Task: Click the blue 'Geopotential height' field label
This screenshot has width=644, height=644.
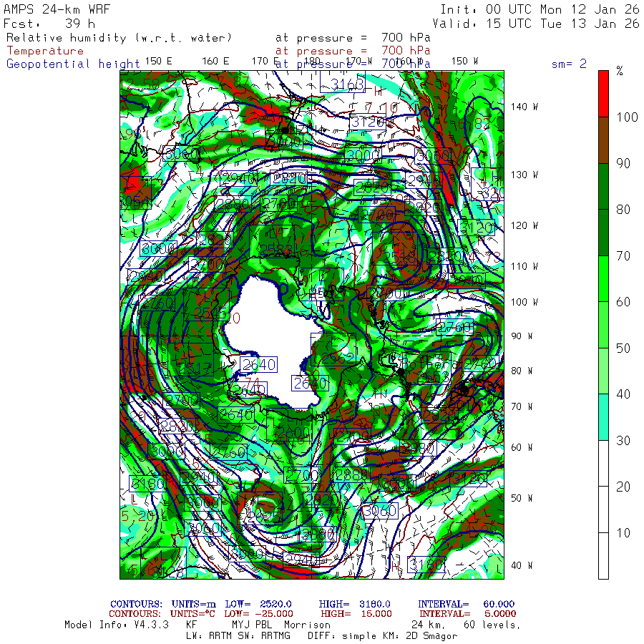Action: pos(73,64)
